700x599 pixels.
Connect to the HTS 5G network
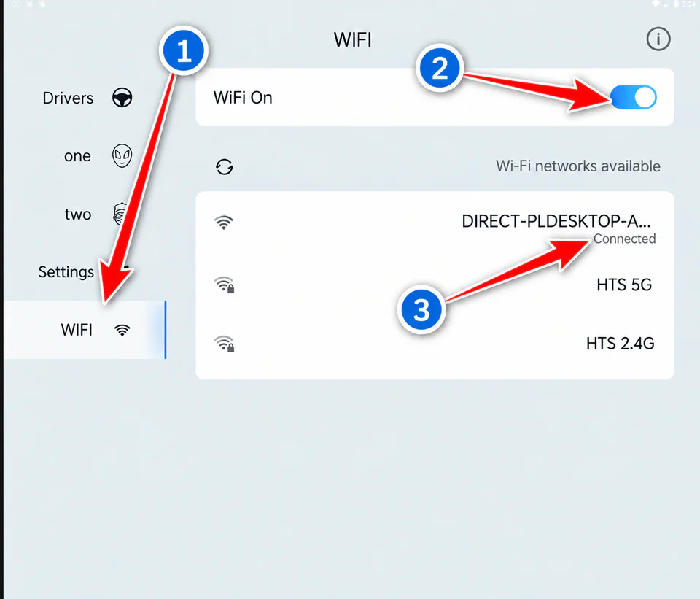coord(435,285)
